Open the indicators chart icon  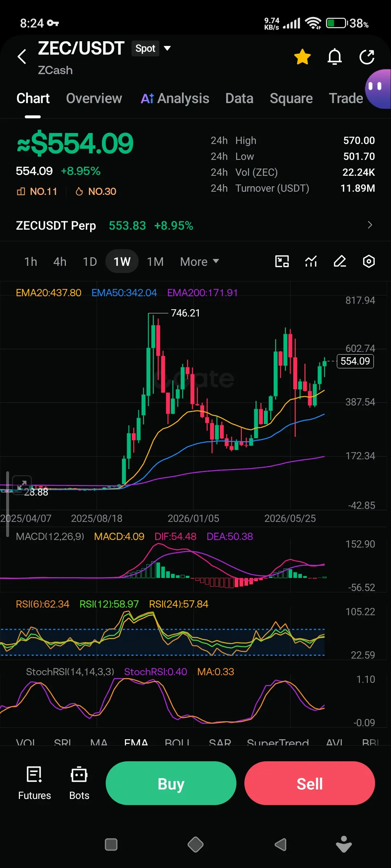click(x=311, y=261)
